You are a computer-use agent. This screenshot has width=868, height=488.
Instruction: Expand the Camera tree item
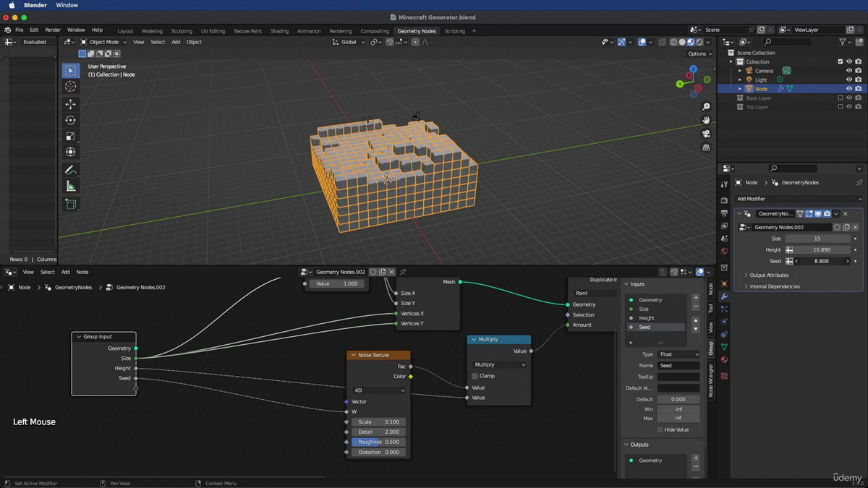click(x=740, y=71)
